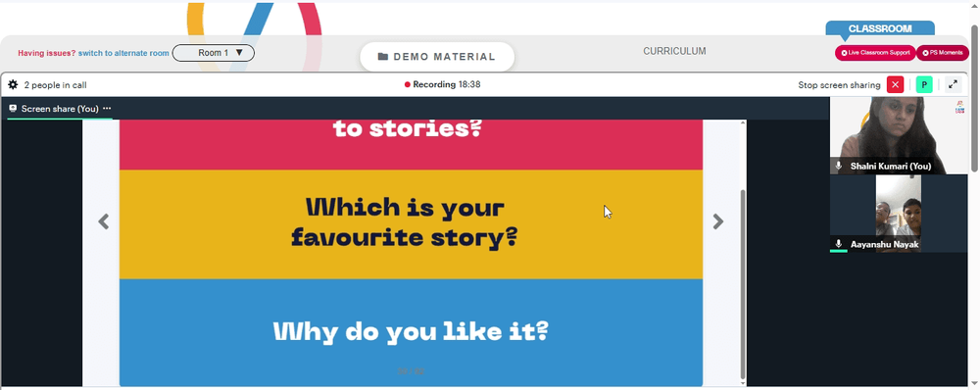Toggle Shalni Kumari microphone icon
The image size is (980, 390).
839,167
